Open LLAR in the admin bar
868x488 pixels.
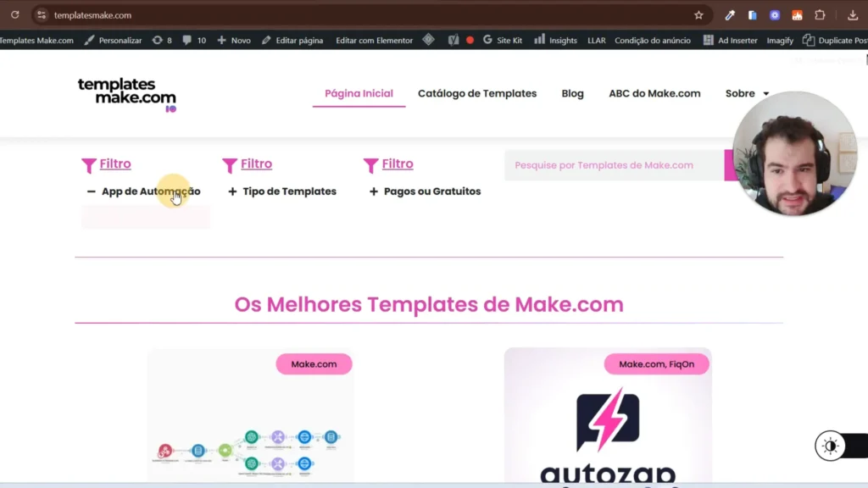pos(596,41)
